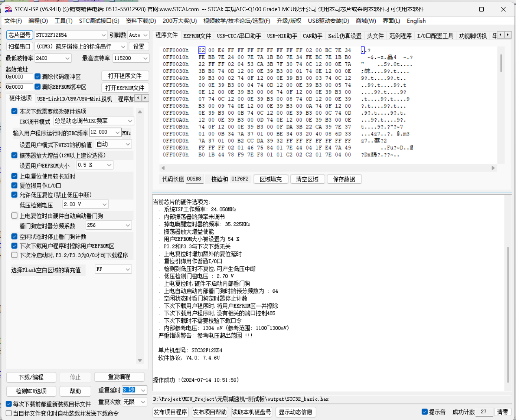Viewport: 516px width, 420px height.
Task: Switch to I/O口配置工具 tab
Action: [435, 36]
